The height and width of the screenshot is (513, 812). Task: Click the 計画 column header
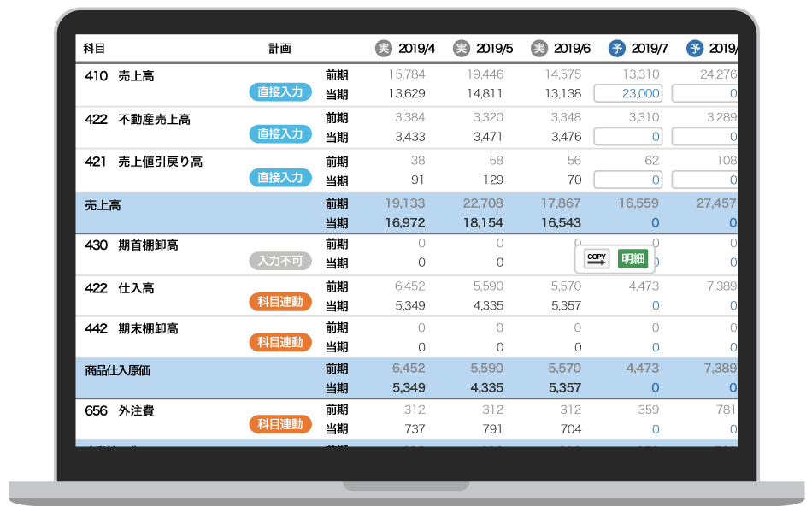coord(279,49)
